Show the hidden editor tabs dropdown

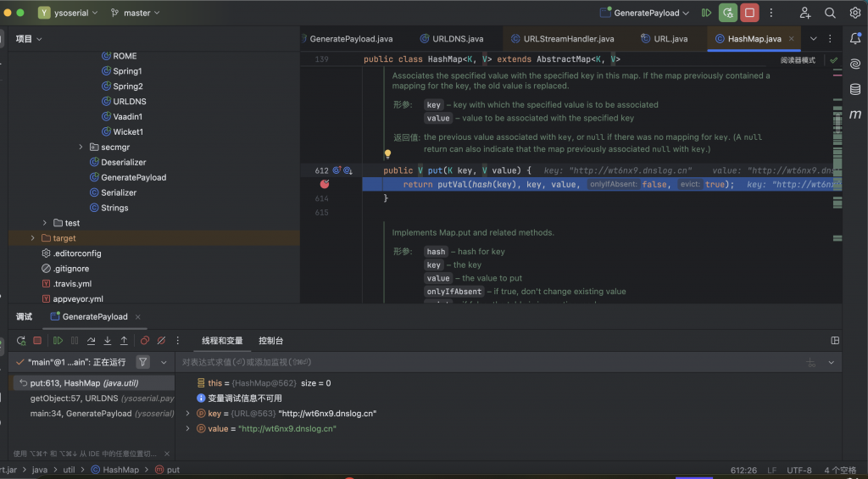click(x=813, y=39)
